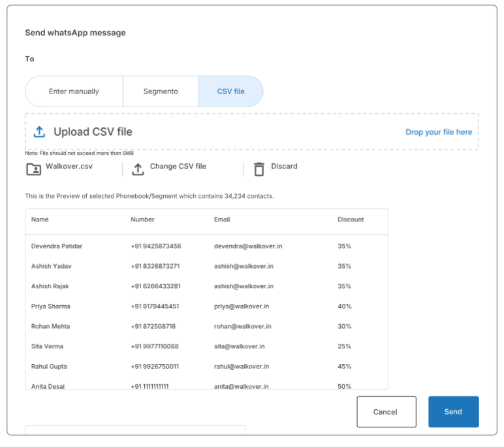Click the Name column header
Image resolution: width=504 pixels, height=447 pixels.
pyautogui.click(x=40, y=220)
